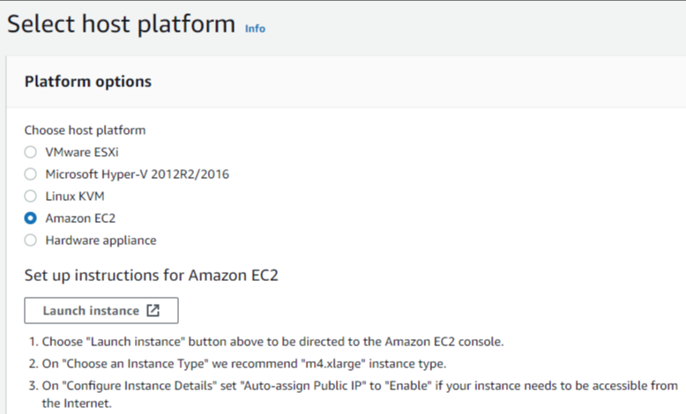The height and width of the screenshot is (414, 686).
Task: Choose the Hardware appliance radio button
Action: 31,240
